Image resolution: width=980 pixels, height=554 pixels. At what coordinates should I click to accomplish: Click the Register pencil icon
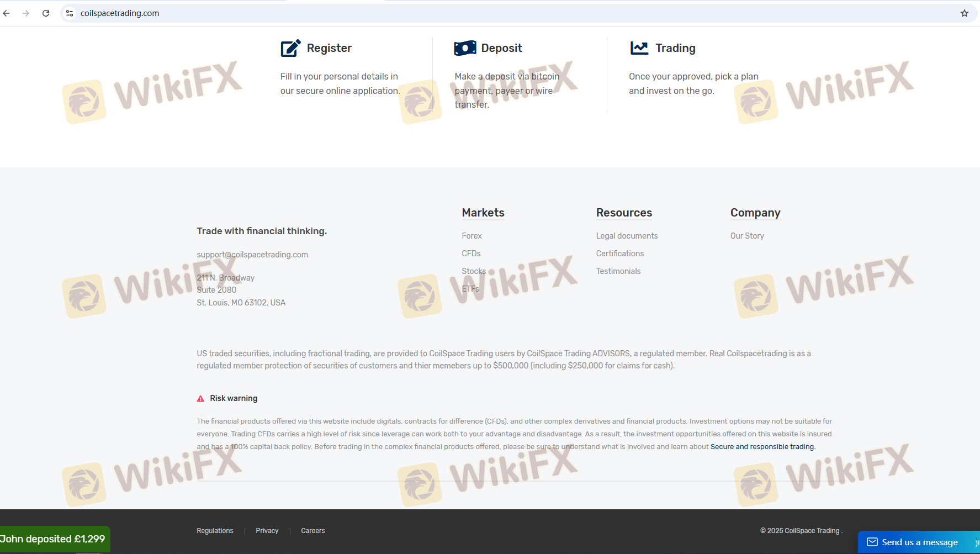point(290,48)
